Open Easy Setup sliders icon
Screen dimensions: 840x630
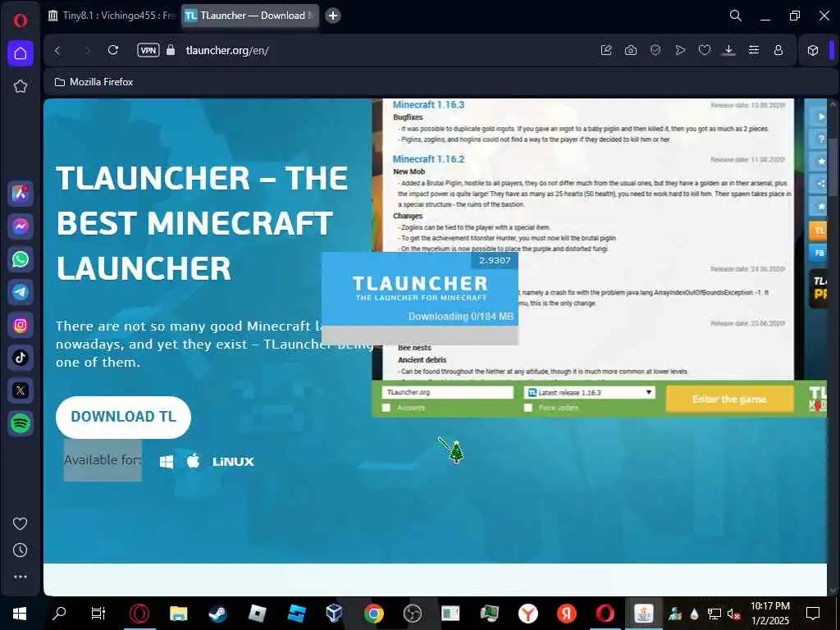754,50
